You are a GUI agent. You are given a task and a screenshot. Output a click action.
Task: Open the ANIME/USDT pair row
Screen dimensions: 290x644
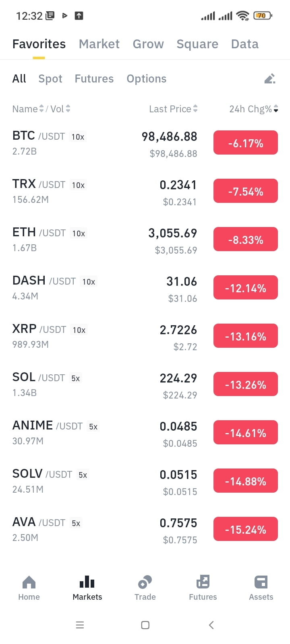pos(145,433)
